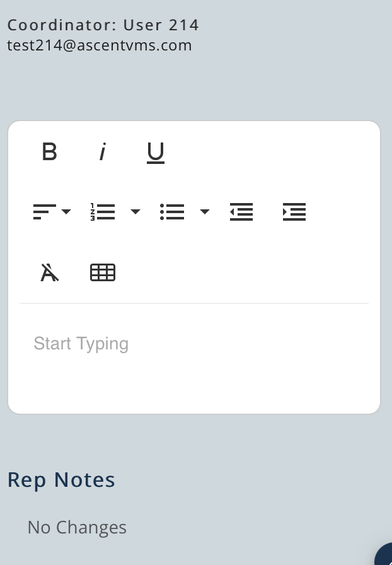This screenshot has width=392, height=565.
Task: Increase indent of the paragraph
Action: pos(294,212)
